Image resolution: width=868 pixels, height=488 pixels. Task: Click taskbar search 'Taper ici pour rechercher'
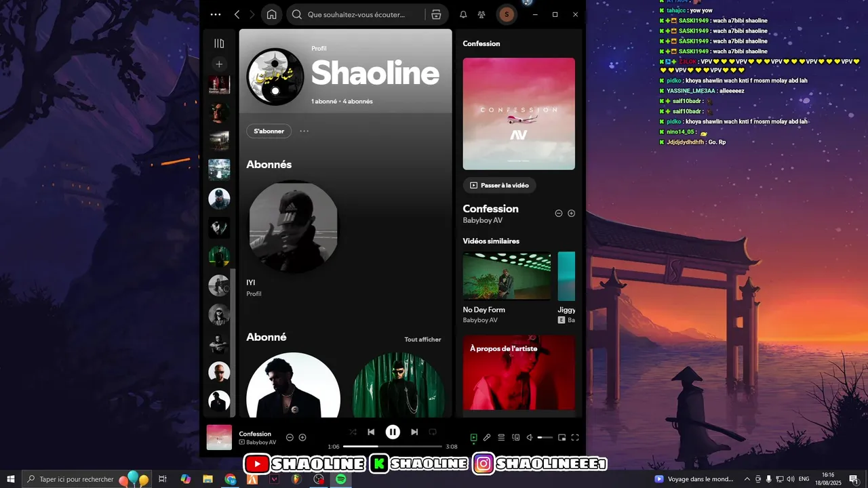[88, 479]
